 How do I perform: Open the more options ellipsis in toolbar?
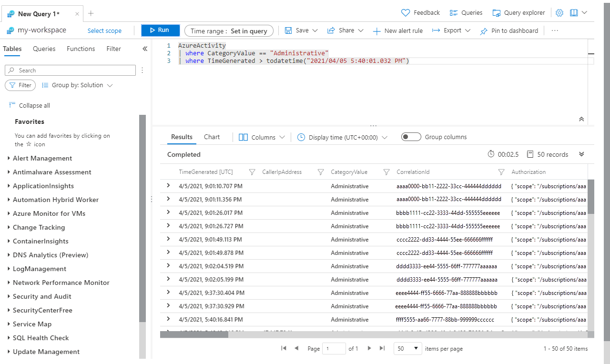click(555, 30)
